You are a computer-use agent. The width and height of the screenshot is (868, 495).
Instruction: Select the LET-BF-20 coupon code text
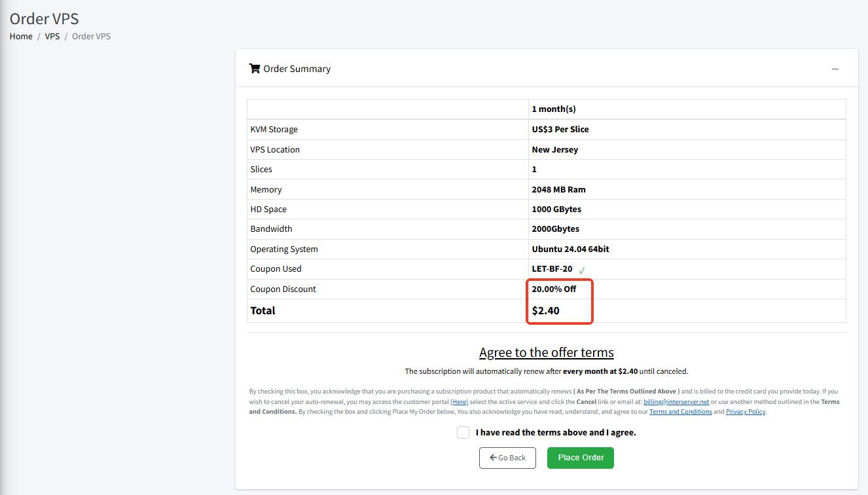click(552, 269)
